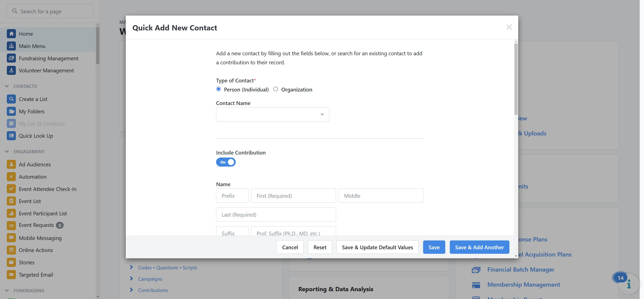The image size is (644, 299).
Task: Select Person (Individual) radio button
Action: coord(219,89)
